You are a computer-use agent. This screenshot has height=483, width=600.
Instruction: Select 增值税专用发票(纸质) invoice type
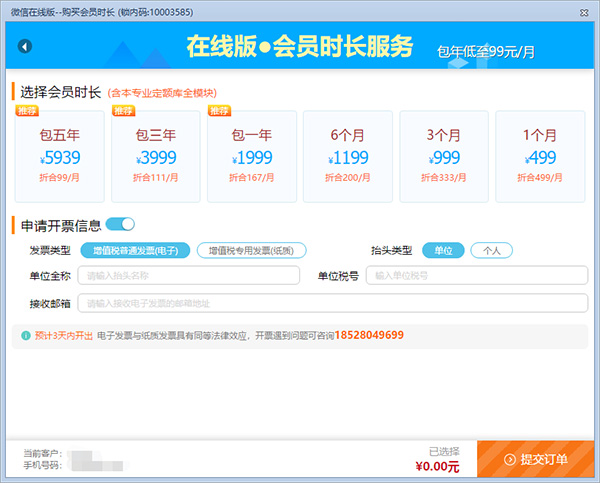point(251,250)
